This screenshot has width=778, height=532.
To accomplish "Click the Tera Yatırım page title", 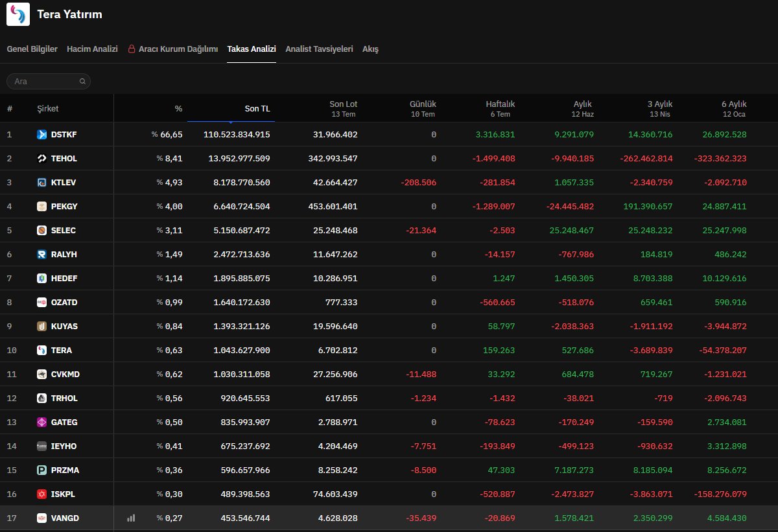I will [x=69, y=14].
